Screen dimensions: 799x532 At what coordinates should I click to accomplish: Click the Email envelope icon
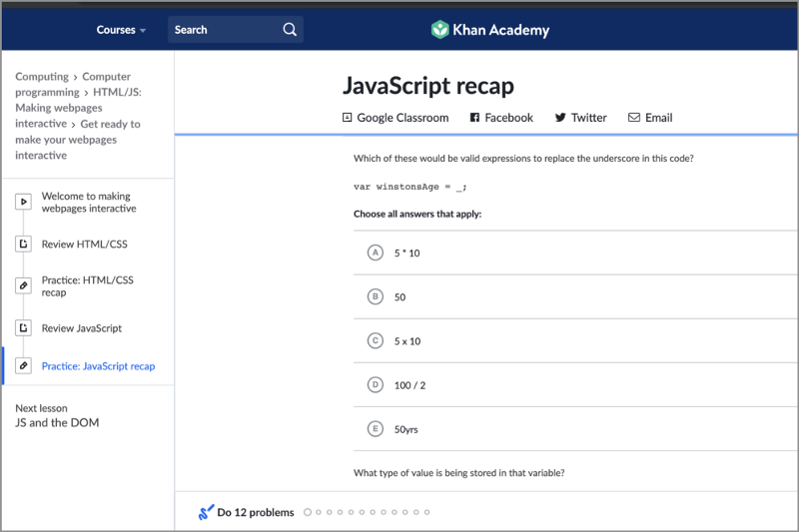coord(634,118)
